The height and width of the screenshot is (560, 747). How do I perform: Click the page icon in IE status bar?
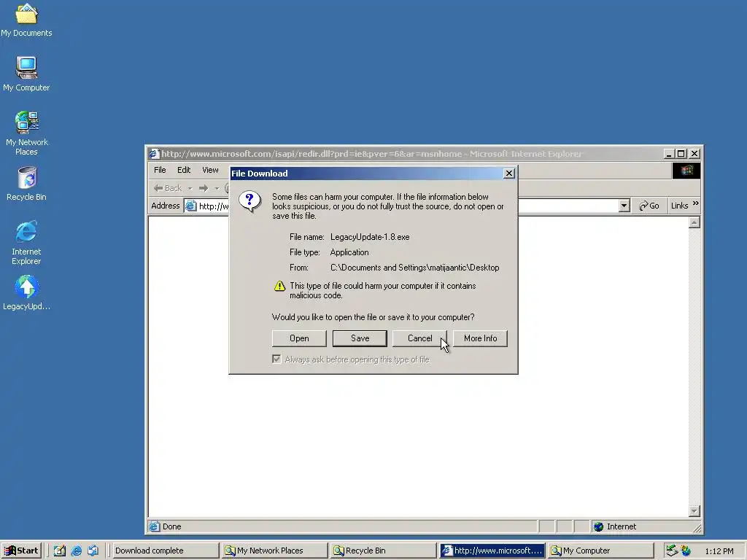[154, 526]
